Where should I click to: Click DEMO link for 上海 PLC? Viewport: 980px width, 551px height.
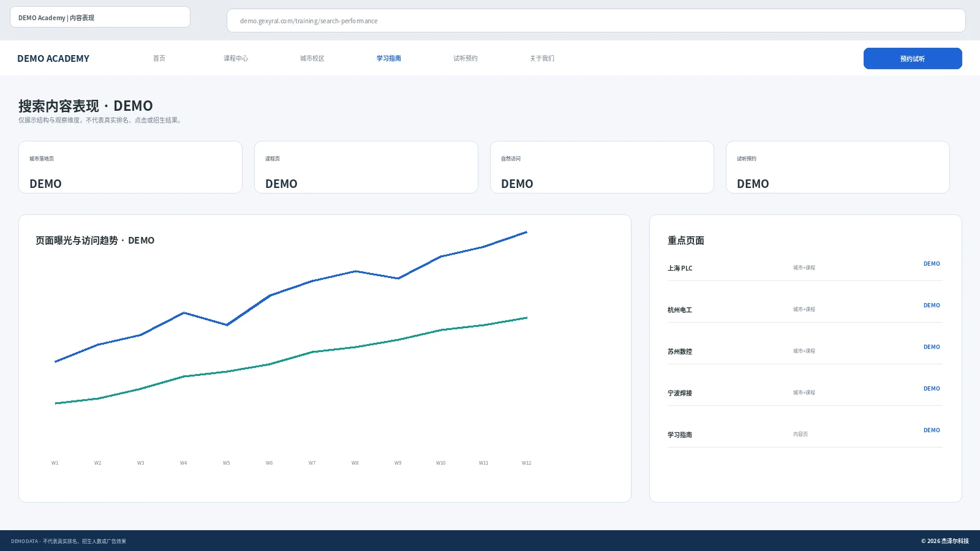(x=932, y=264)
